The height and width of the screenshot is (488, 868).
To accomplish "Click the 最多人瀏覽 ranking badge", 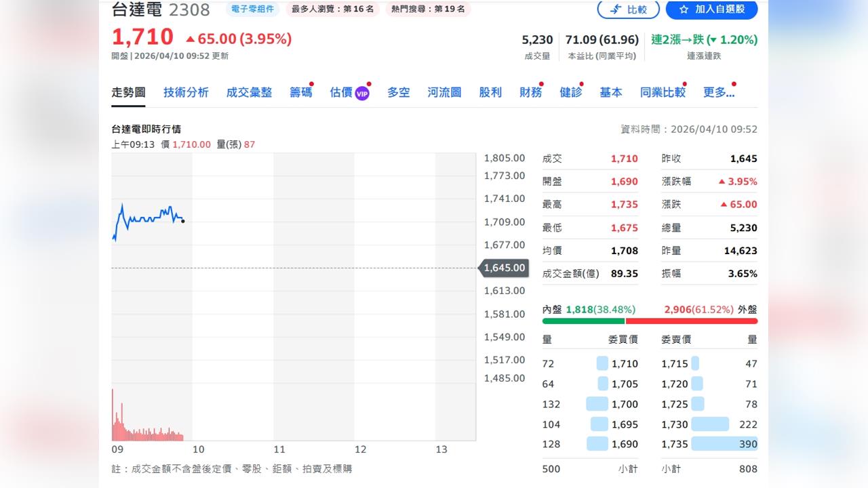I will click(332, 9).
